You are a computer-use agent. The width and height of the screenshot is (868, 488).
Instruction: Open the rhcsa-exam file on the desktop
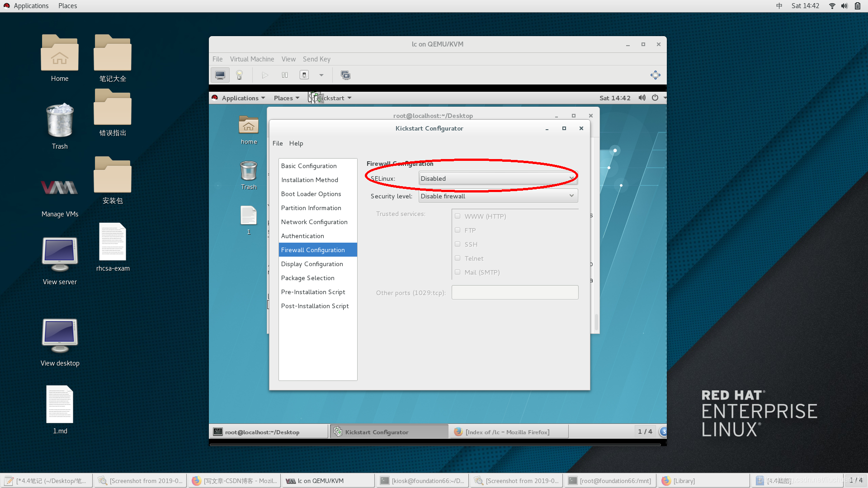pos(113,242)
